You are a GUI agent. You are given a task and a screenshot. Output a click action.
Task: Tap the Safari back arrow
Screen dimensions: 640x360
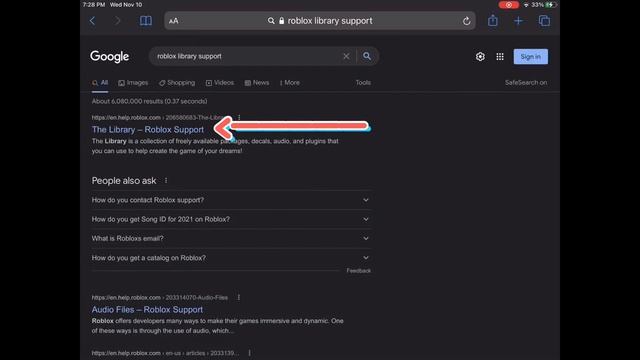pos(93,21)
